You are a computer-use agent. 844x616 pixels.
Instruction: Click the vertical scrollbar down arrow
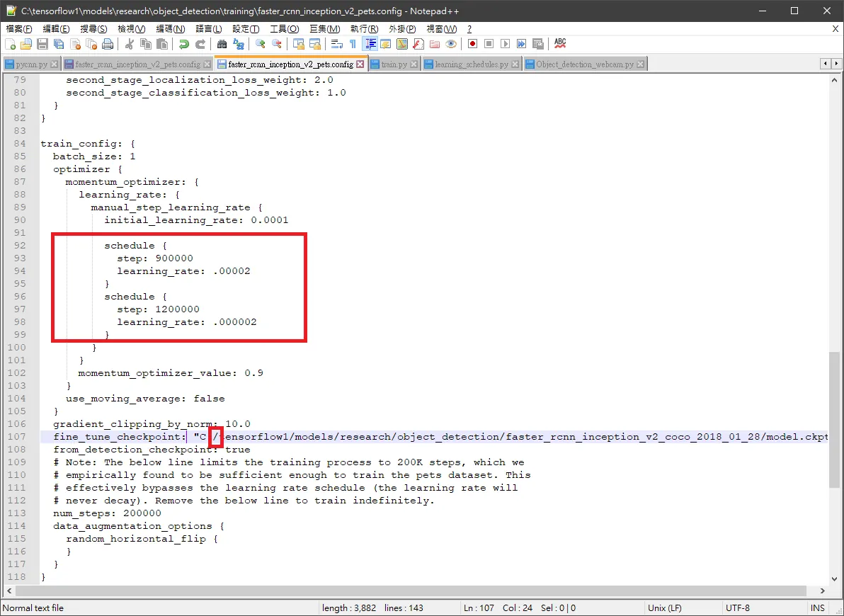834,579
